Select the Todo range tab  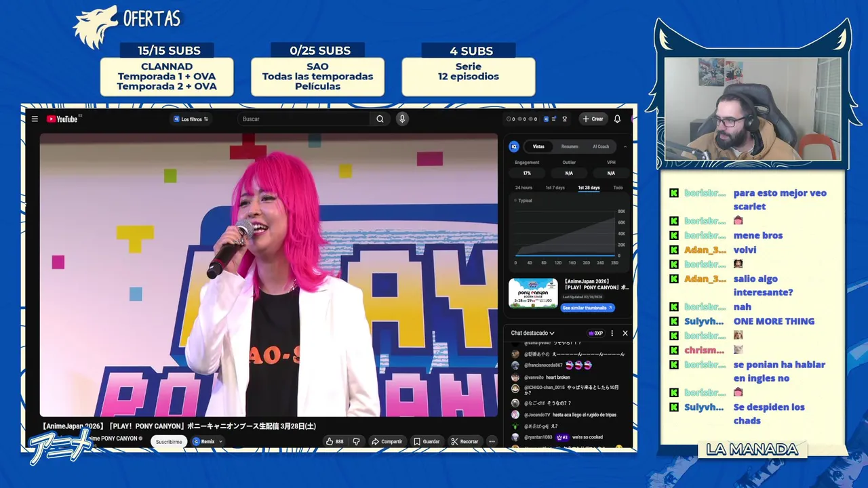click(618, 188)
